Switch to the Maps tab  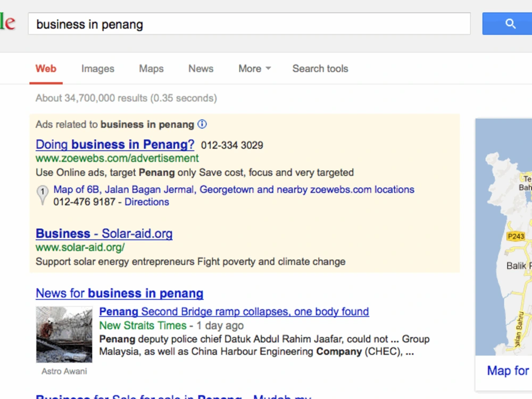coord(151,69)
